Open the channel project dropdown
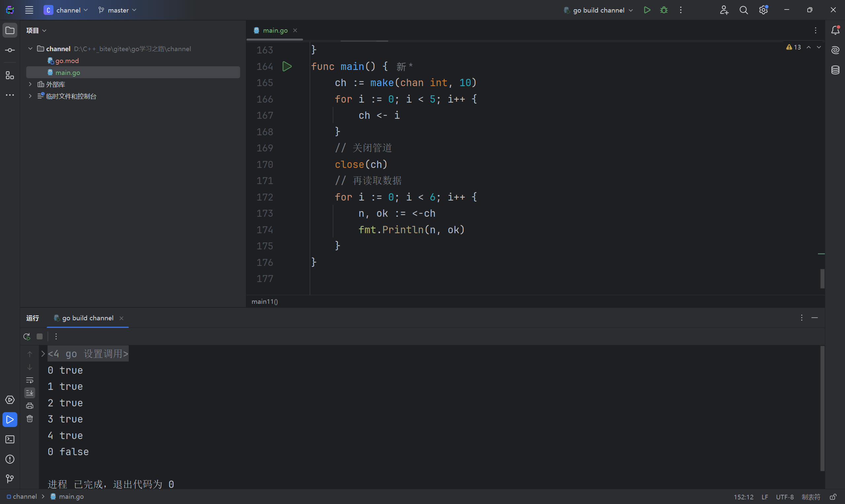This screenshot has width=845, height=504. click(66, 10)
